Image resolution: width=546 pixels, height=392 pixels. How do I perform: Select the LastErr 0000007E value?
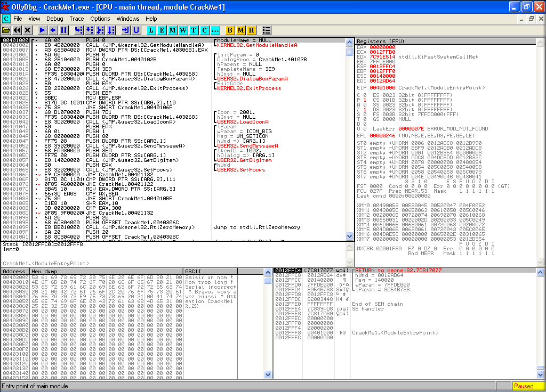[411, 129]
